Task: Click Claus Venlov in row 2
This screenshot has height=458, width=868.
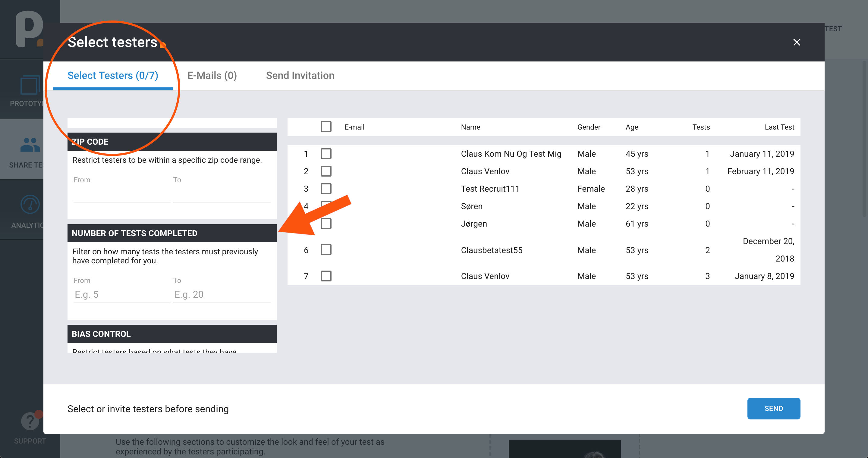Action: pyautogui.click(x=485, y=171)
